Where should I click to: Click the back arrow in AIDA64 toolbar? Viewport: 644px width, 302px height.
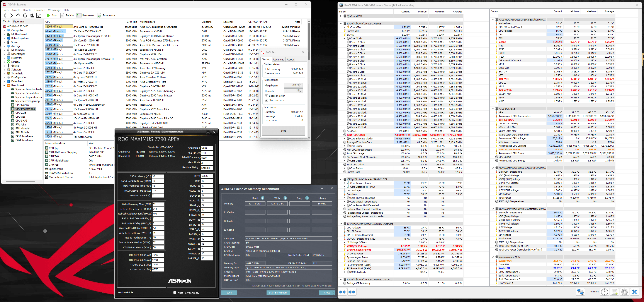(5, 15)
